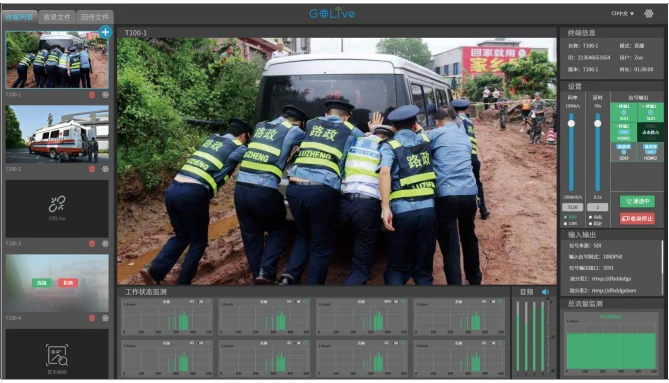Click the GoLive logo in the header

coord(332,13)
